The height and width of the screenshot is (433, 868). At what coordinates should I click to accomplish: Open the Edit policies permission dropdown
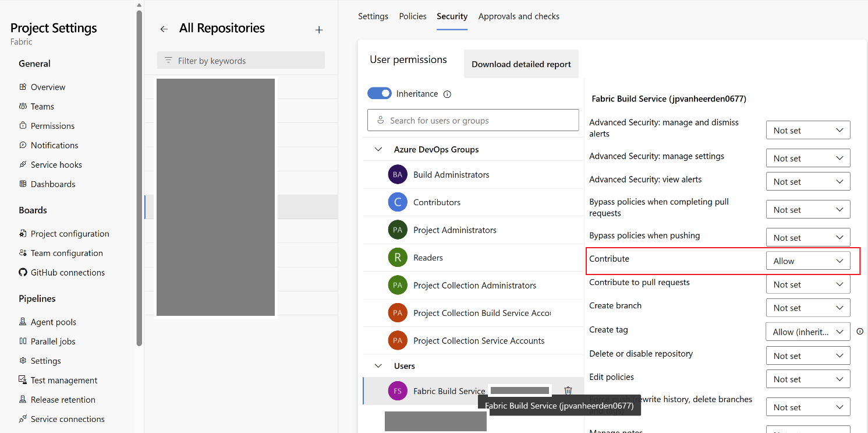[x=808, y=379]
